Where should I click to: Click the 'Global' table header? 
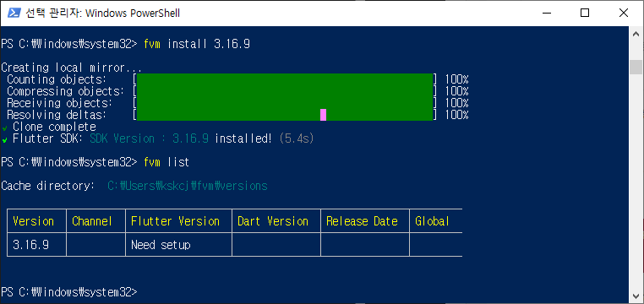tap(432, 221)
